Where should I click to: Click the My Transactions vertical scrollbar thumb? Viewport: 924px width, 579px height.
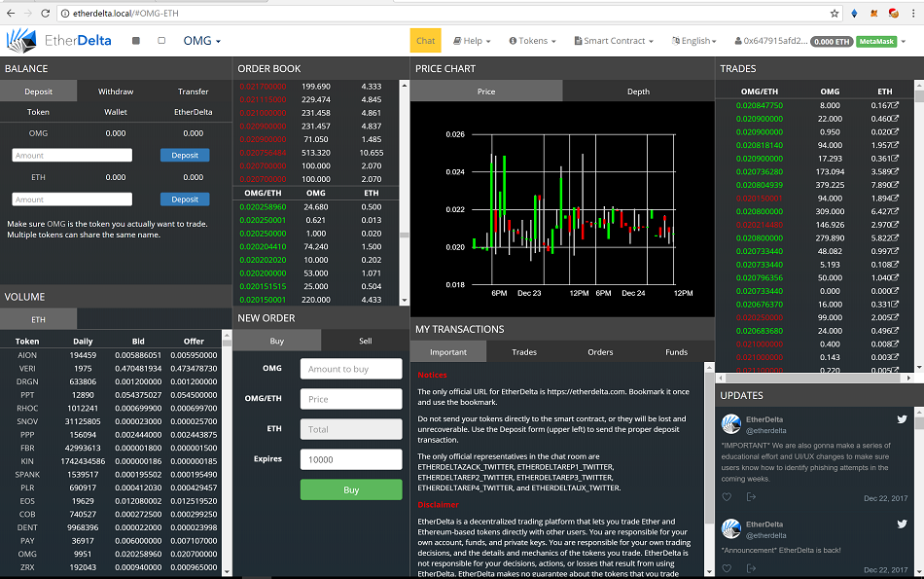click(709, 448)
